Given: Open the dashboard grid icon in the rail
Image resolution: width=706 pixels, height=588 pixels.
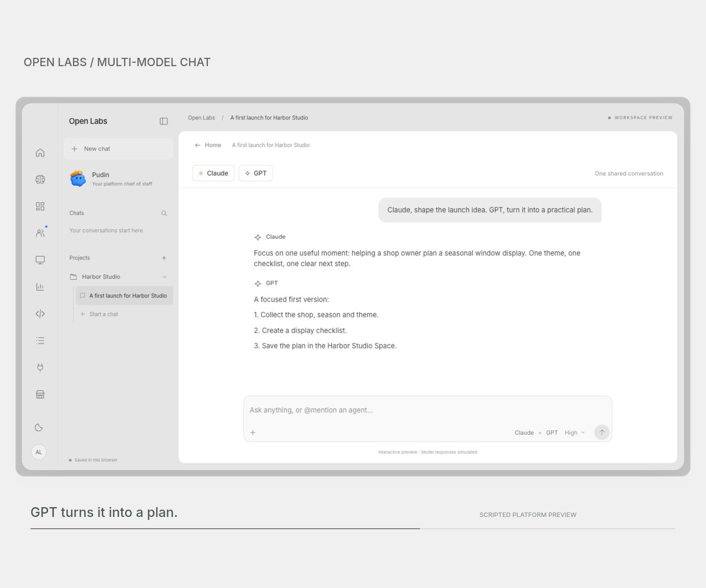Looking at the screenshot, I should tap(40, 206).
